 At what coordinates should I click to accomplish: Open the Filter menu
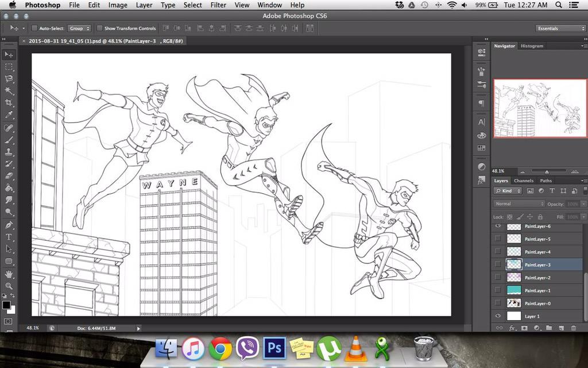click(218, 5)
